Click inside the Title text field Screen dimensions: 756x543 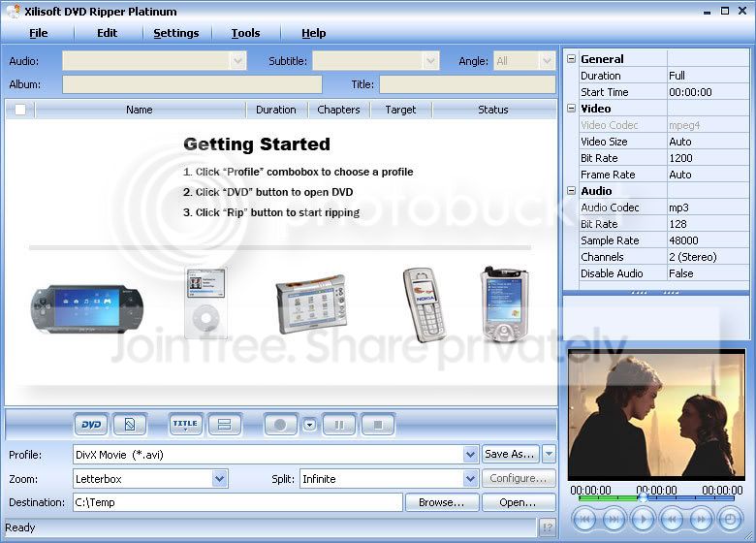(467, 84)
